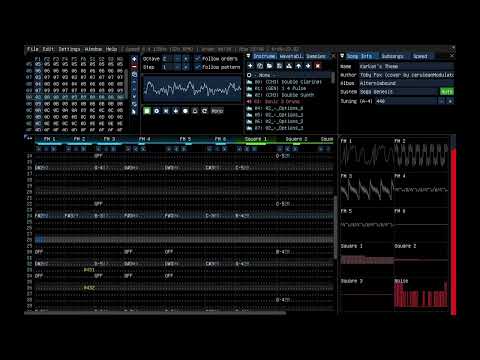The height and width of the screenshot is (360, 480).
Task: Mute the FM 1 channel header
Action: tap(49, 139)
